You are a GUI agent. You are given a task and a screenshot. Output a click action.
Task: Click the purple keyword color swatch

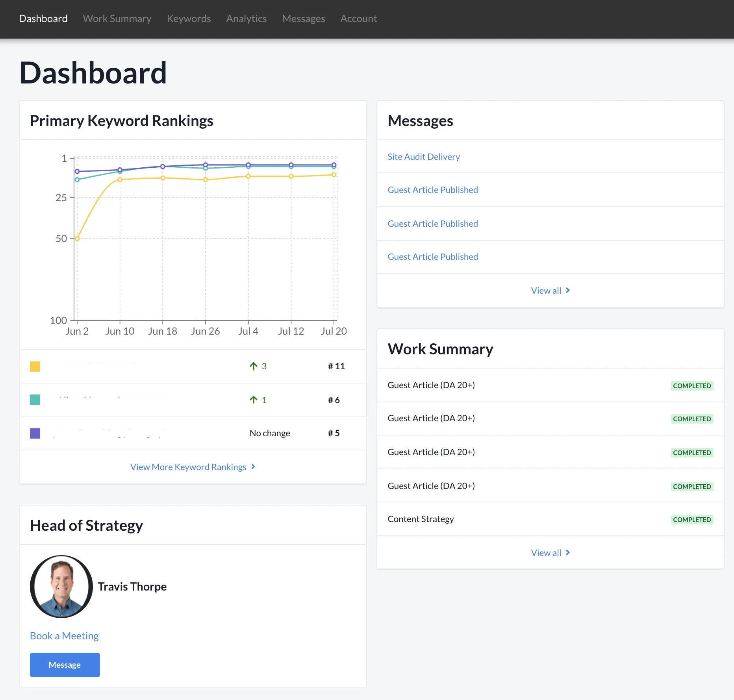(35, 433)
